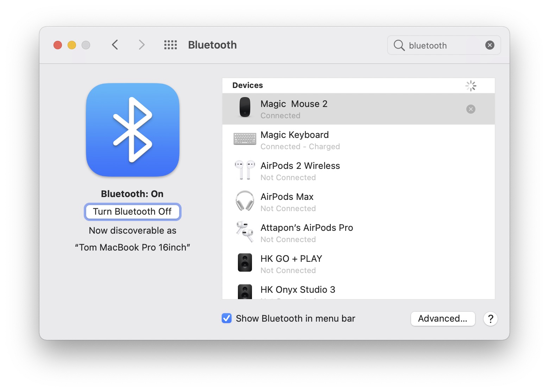Navigate back with the left arrow
This screenshot has height=392, width=549.
point(115,45)
